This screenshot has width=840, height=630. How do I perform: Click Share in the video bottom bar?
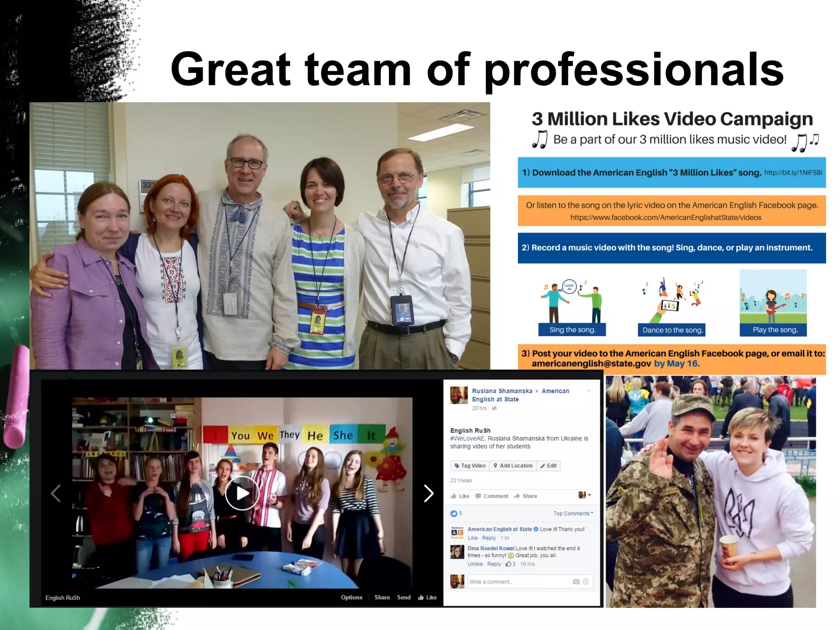tap(382, 597)
